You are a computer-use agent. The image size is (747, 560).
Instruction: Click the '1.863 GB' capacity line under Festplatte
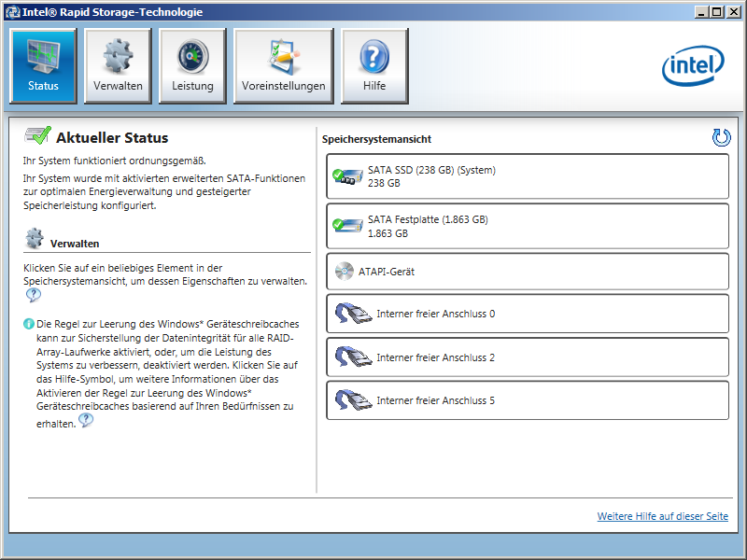click(388, 233)
